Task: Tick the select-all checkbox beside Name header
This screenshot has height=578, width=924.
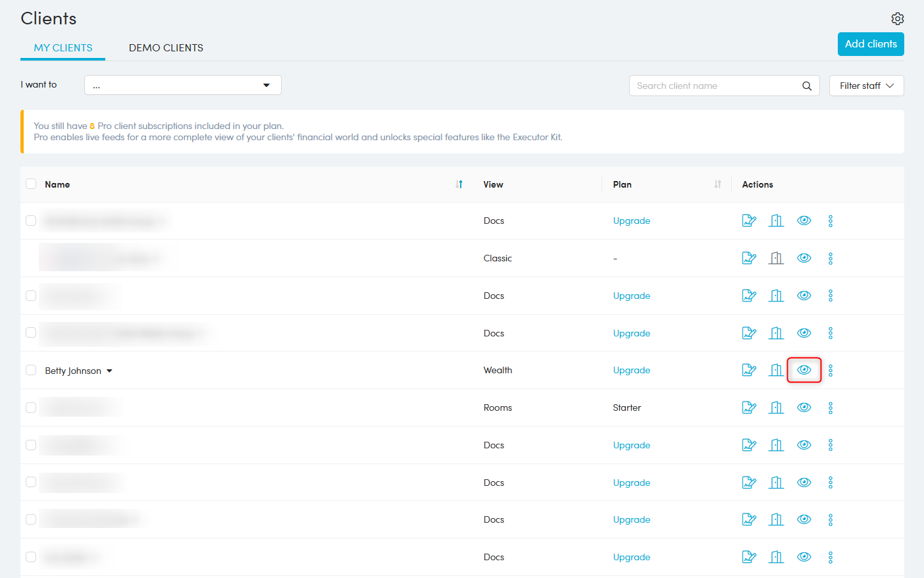Action: pyautogui.click(x=31, y=184)
